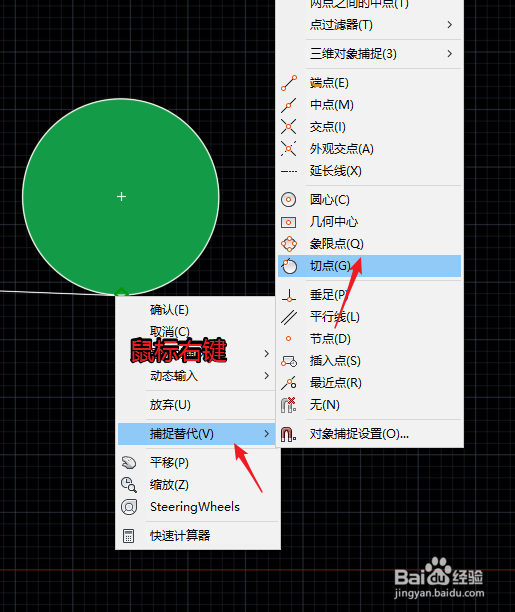Viewport: 515px width, 612px height.
Task: Choose the SteeringWheels text label
Action: point(195,507)
